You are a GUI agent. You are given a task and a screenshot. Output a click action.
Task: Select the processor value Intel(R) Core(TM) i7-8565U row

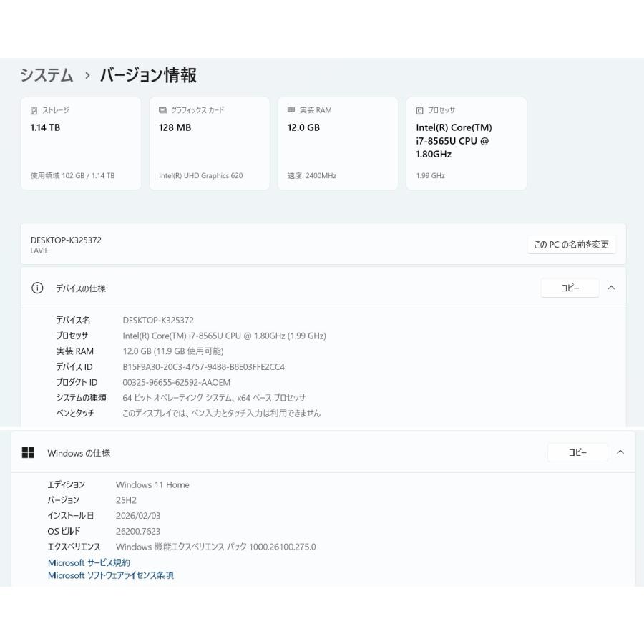(224, 336)
